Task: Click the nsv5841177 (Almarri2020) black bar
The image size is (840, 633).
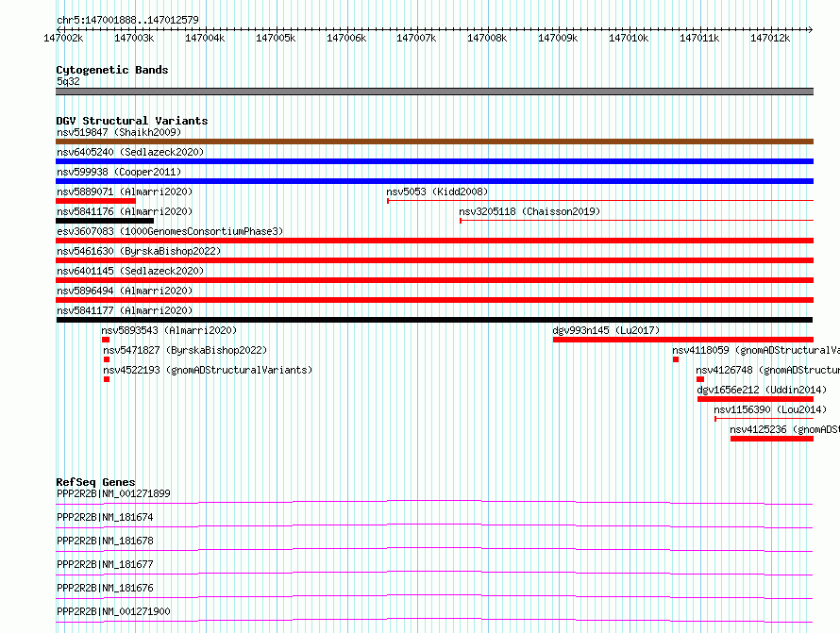Action: (x=434, y=320)
